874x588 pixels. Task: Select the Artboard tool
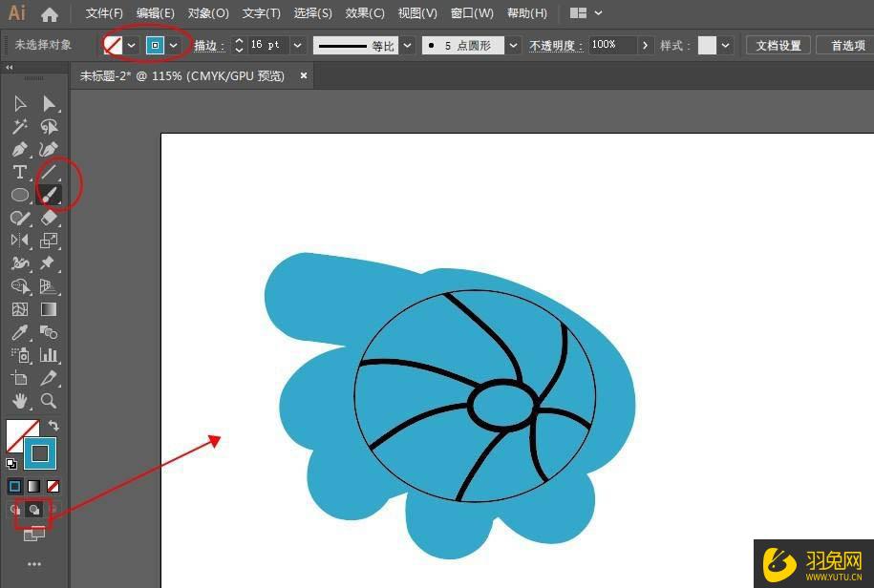[20, 378]
